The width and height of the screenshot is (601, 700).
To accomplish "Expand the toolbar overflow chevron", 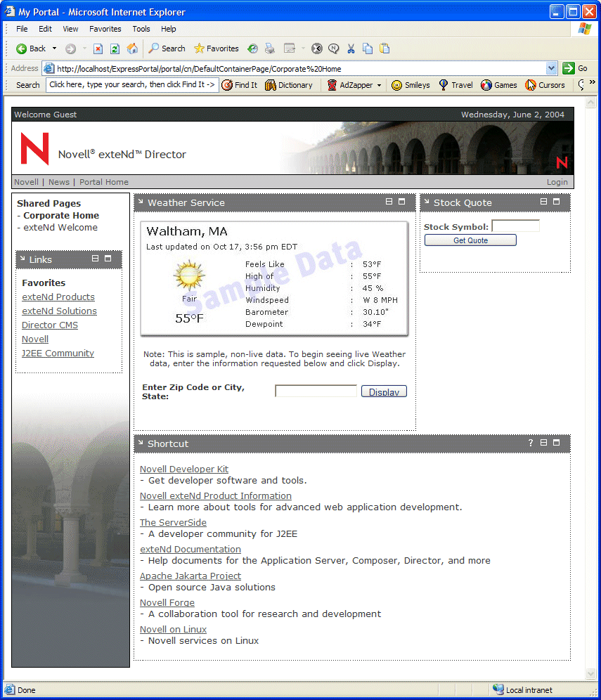I will click(x=593, y=82).
